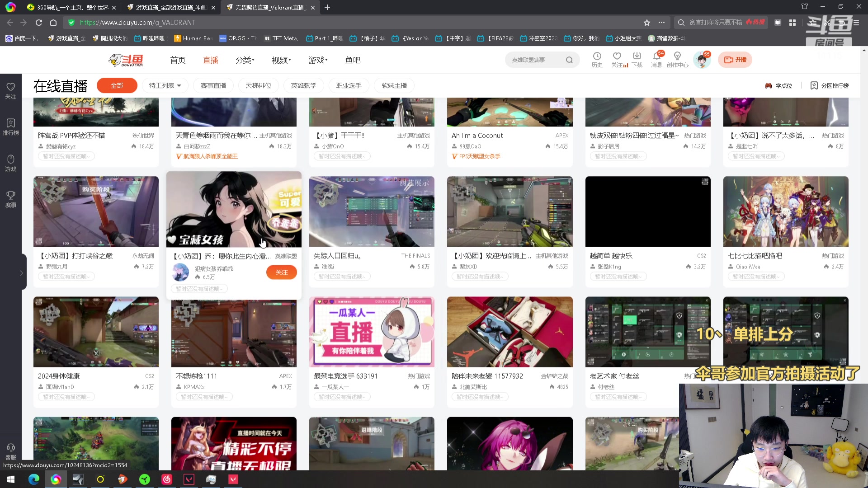Reload the browser page
The image size is (868, 488).
point(39,23)
